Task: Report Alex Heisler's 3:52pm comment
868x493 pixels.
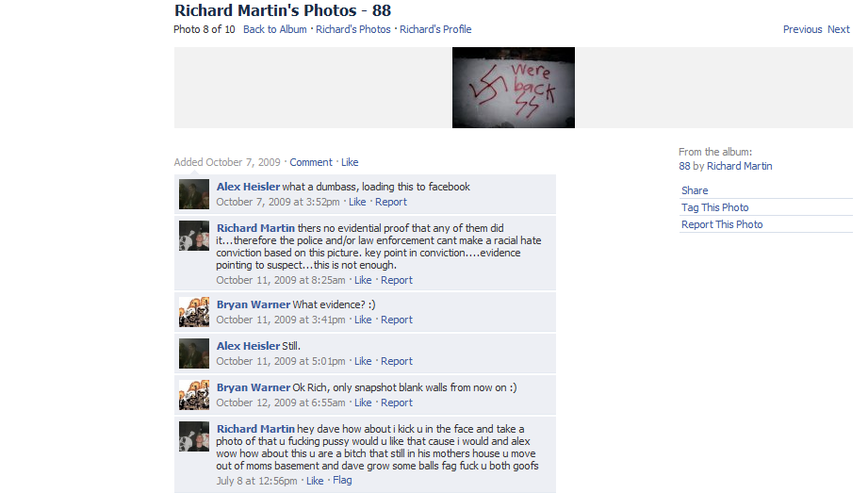Action: [391, 202]
